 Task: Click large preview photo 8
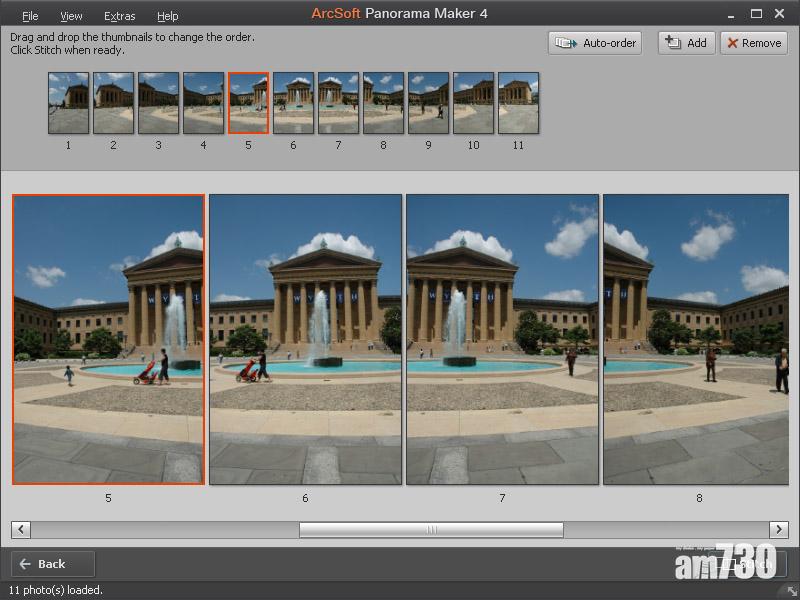click(x=696, y=339)
